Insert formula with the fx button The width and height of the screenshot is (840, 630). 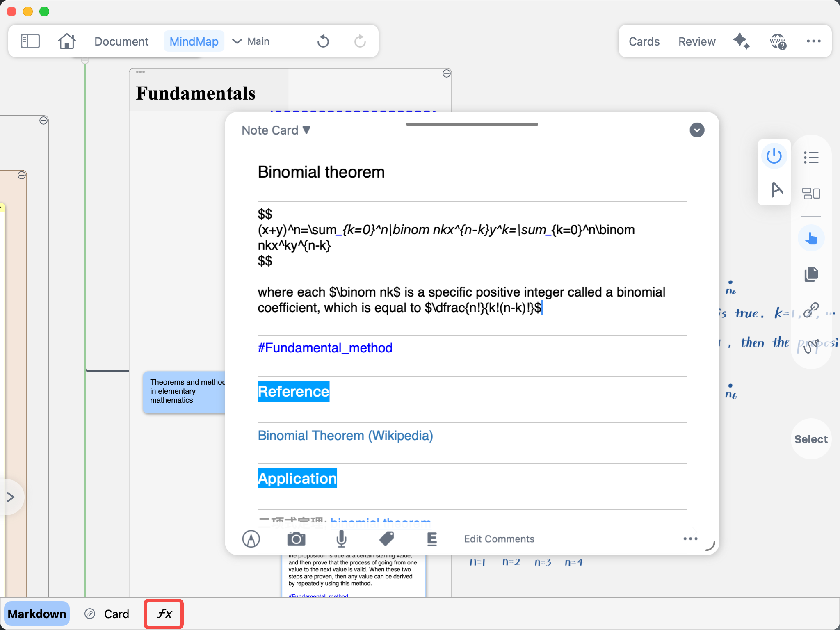click(x=164, y=614)
